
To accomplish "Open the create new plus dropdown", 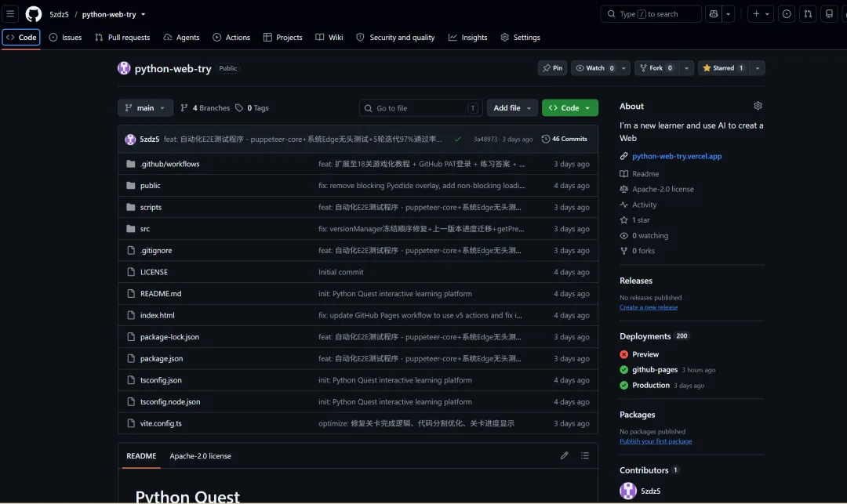I will 761,14.
